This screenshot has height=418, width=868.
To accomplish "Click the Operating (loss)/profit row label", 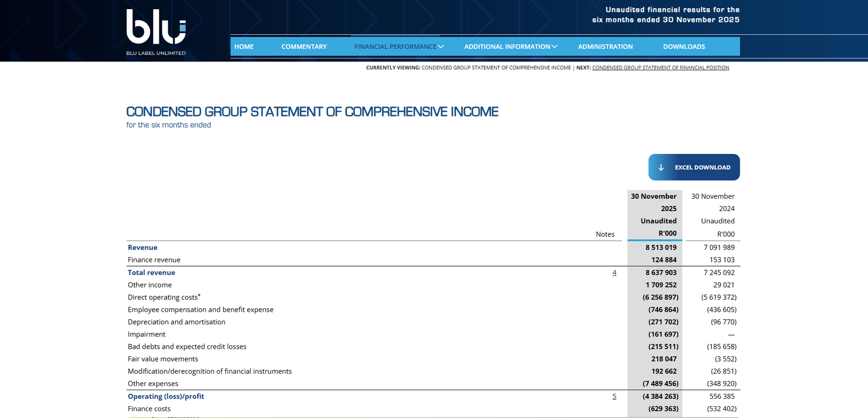I will (166, 397).
